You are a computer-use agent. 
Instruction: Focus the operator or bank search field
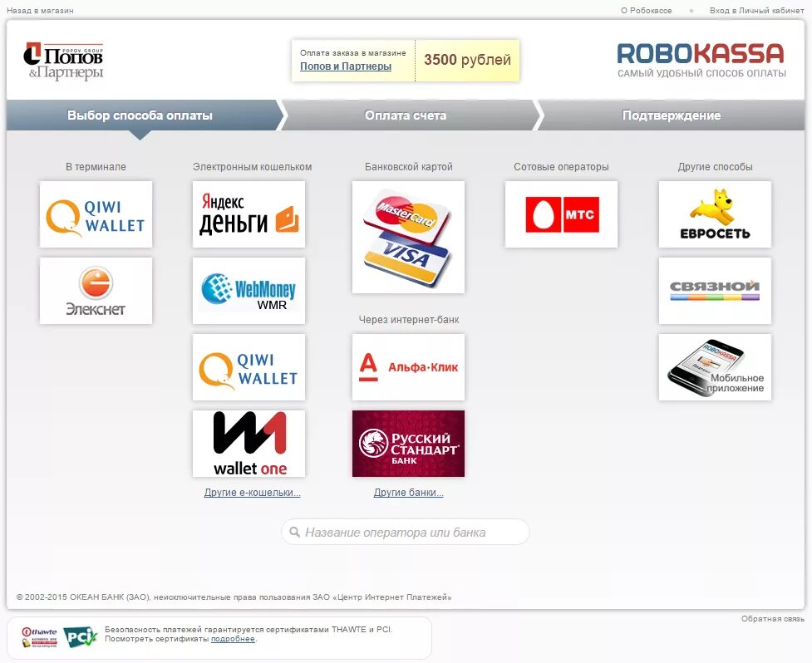405,532
